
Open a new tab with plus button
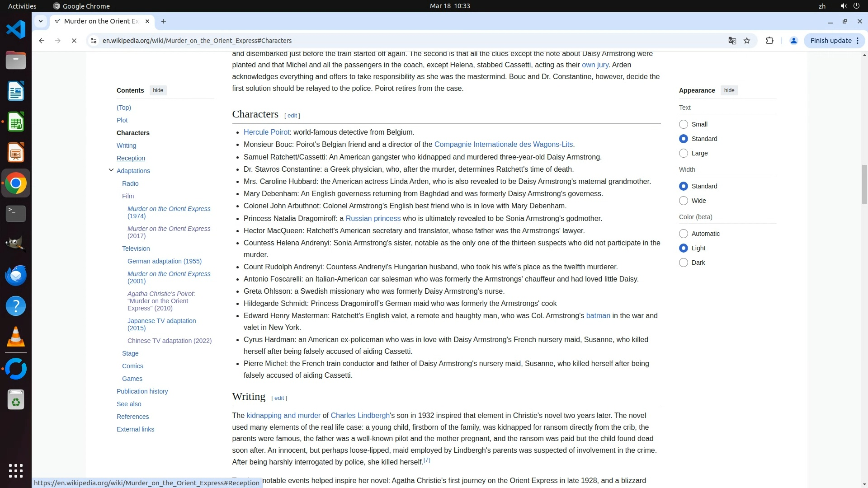pos(164,21)
